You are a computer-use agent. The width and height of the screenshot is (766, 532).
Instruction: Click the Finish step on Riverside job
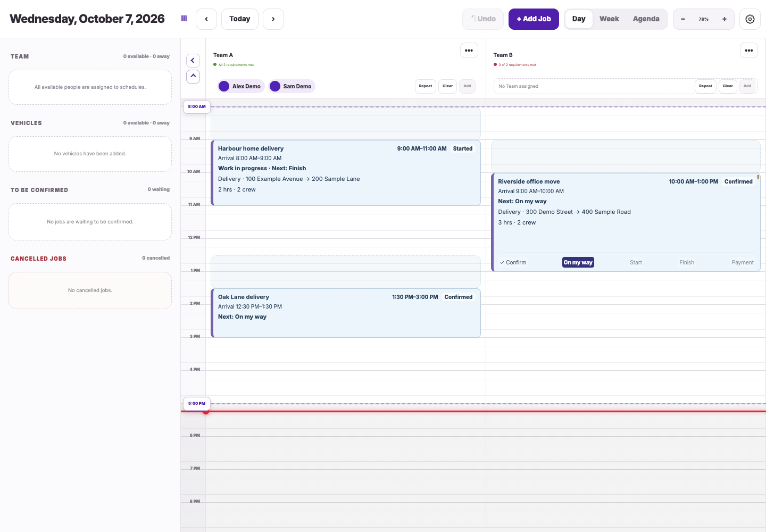(687, 262)
